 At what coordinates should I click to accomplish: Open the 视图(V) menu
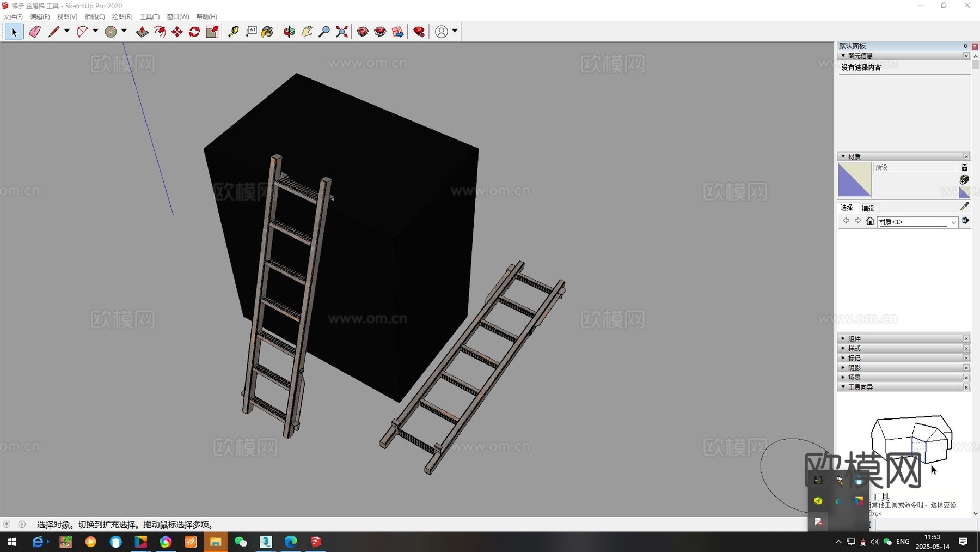coord(67,17)
